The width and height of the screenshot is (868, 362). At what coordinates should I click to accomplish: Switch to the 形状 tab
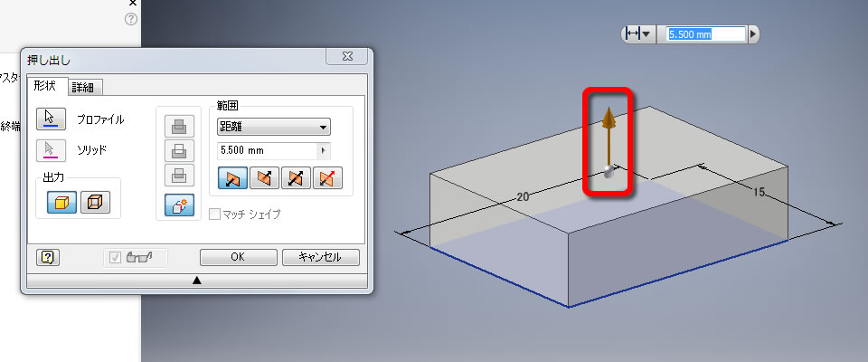(47, 87)
